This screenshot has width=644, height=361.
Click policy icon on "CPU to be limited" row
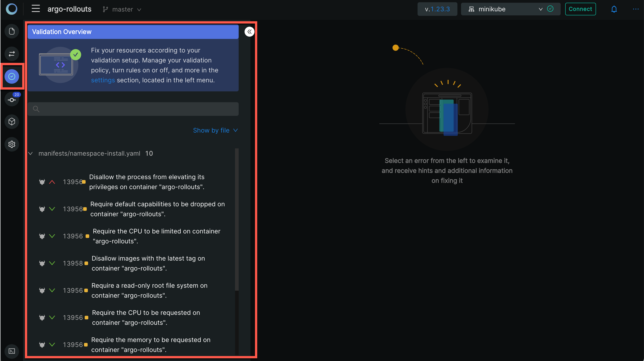[x=42, y=236]
